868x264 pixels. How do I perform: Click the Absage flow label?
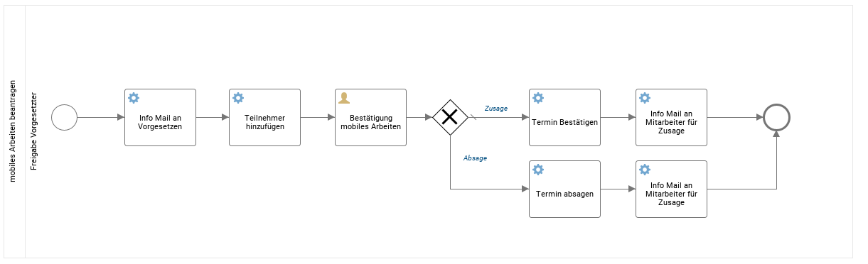pos(475,158)
